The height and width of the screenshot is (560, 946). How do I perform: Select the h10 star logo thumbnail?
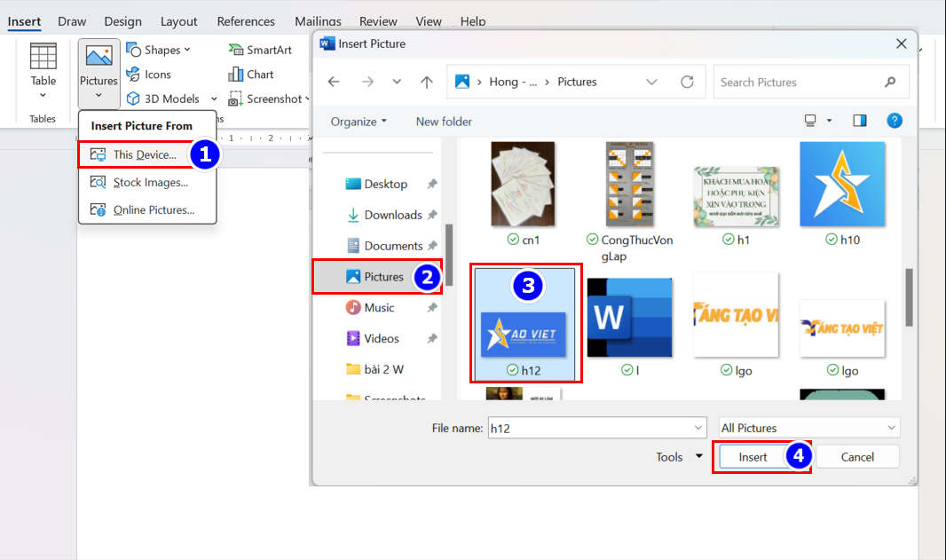(x=841, y=185)
